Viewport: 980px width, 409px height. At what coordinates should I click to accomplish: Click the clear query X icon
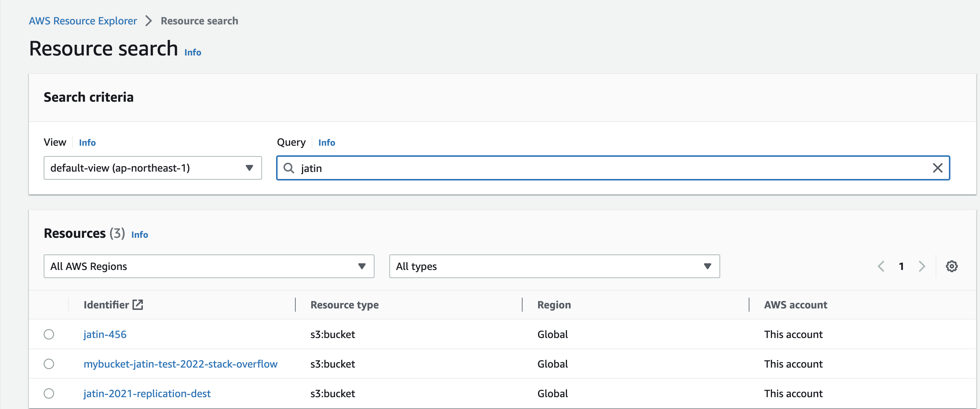tap(939, 168)
